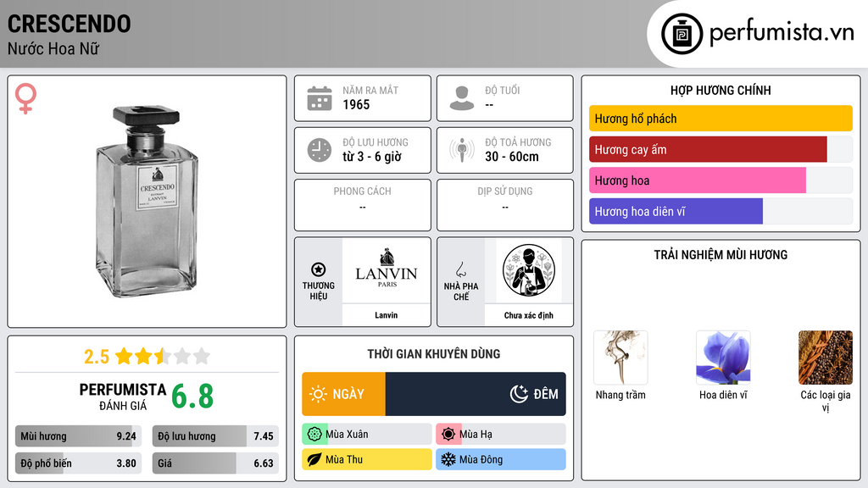Click the sillage icon for Độ toả hương
The image size is (868, 488).
pos(462,150)
